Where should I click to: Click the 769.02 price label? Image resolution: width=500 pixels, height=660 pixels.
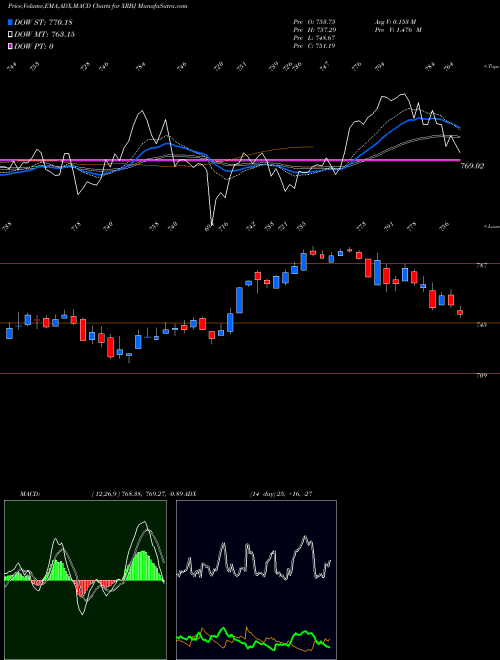click(472, 166)
